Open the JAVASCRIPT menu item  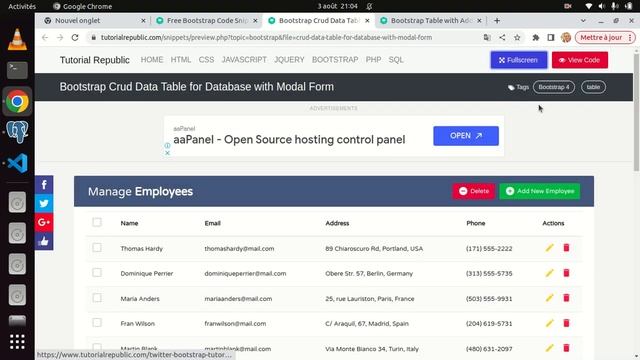click(244, 60)
